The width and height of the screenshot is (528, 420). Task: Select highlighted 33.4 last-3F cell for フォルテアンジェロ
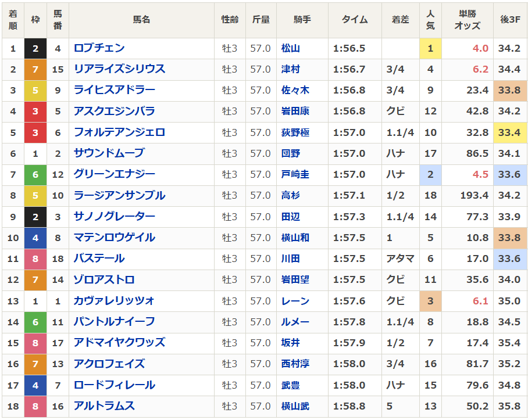pyautogui.click(x=510, y=132)
